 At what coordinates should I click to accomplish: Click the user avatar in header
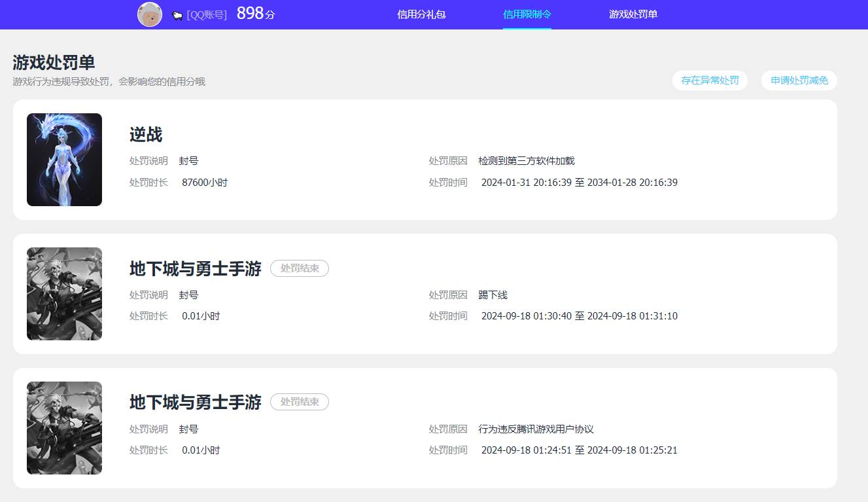click(150, 14)
